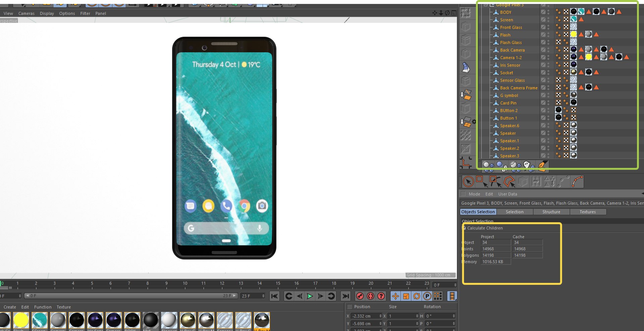Image resolution: width=644 pixels, height=331 pixels.
Task: Open the viewport Display menu
Action: 47,13
